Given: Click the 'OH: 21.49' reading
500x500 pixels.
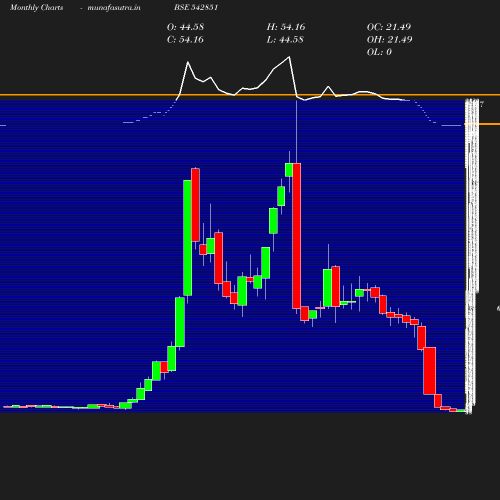Looking at the screenshot, I should (390, 40).
